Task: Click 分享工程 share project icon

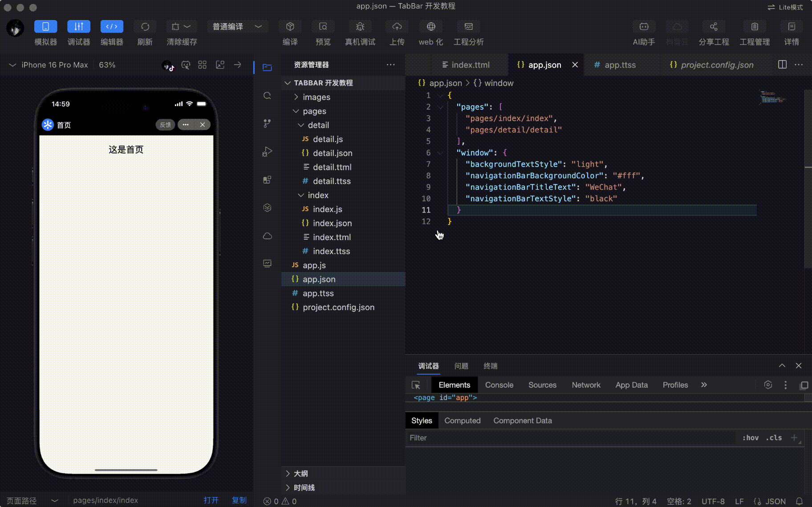Action: [714, 27]
